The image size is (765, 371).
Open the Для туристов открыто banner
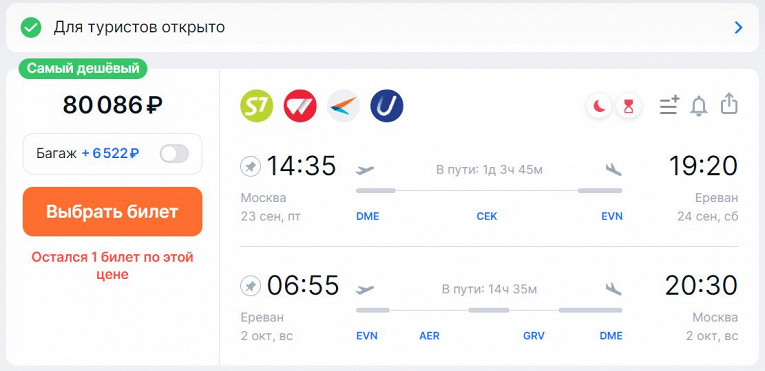pos(382,28)
